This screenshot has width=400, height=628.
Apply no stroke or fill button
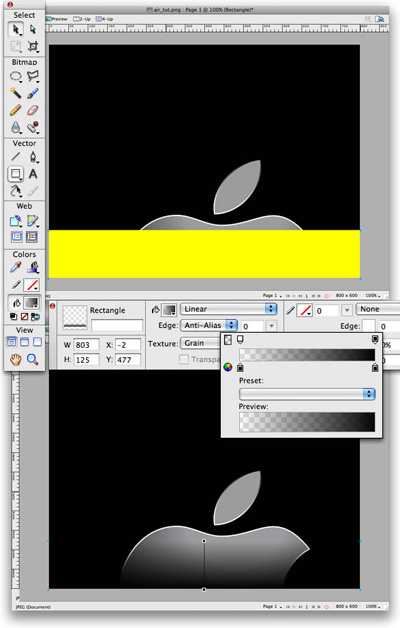(24, 316)
